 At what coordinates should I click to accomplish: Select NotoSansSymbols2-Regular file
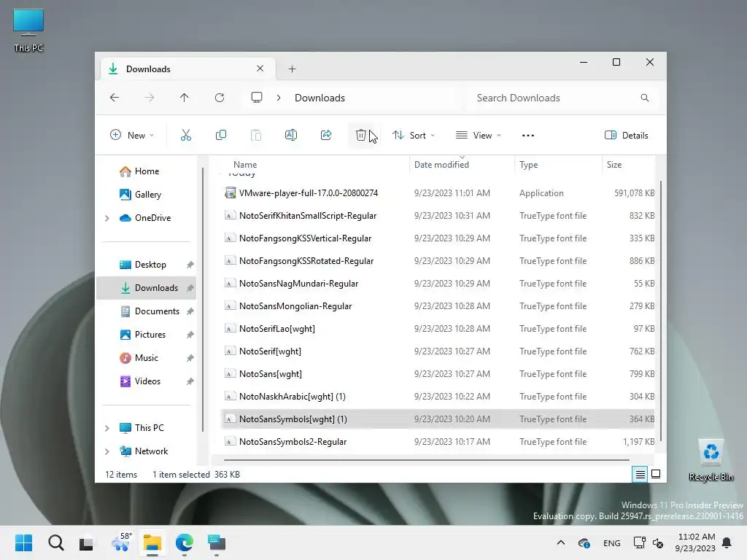click(x=438, y=442)
